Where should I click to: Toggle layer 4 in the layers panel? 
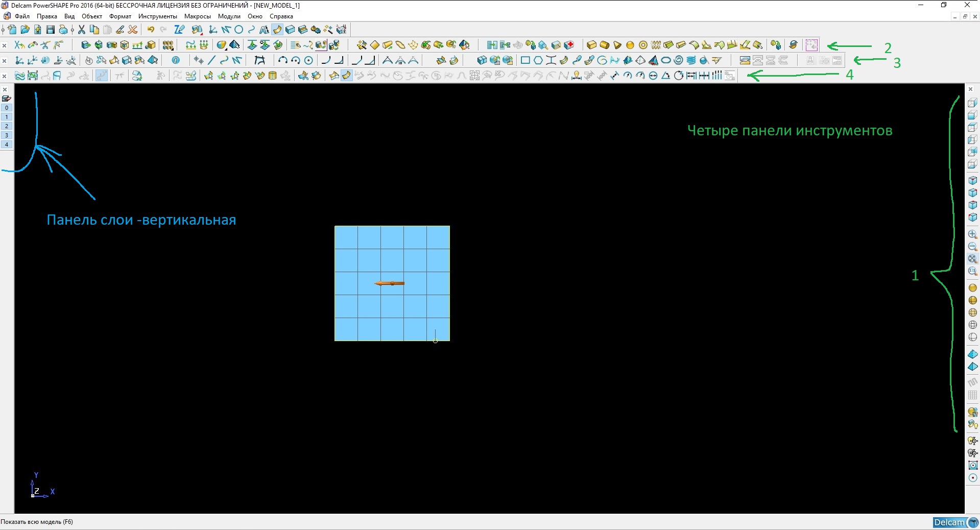(7, 144)
